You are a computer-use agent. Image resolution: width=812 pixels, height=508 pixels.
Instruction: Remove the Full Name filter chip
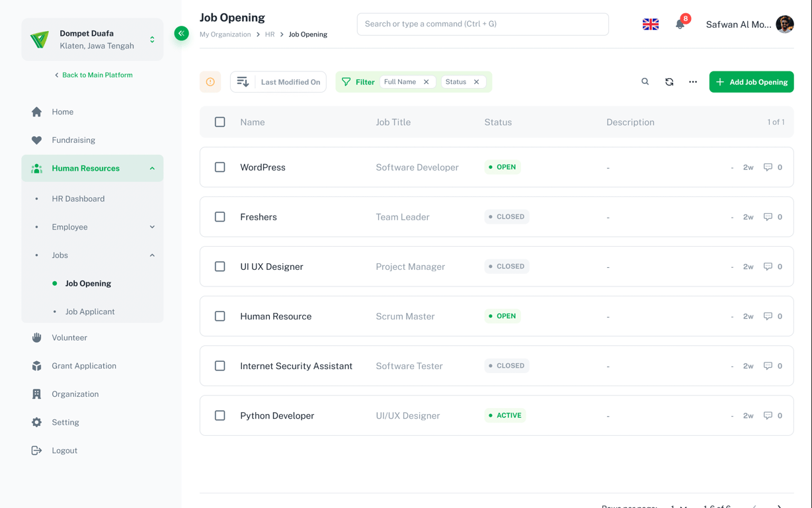click(426, 82)
